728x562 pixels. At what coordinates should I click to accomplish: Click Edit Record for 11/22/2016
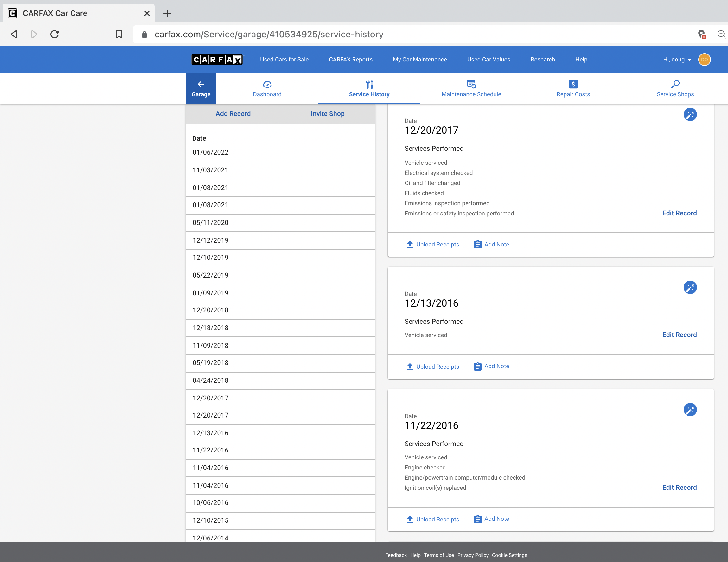click(679, 487)
